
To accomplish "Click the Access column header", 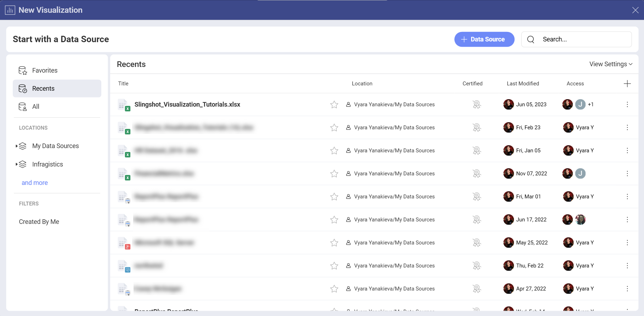I will pos(575,84).
